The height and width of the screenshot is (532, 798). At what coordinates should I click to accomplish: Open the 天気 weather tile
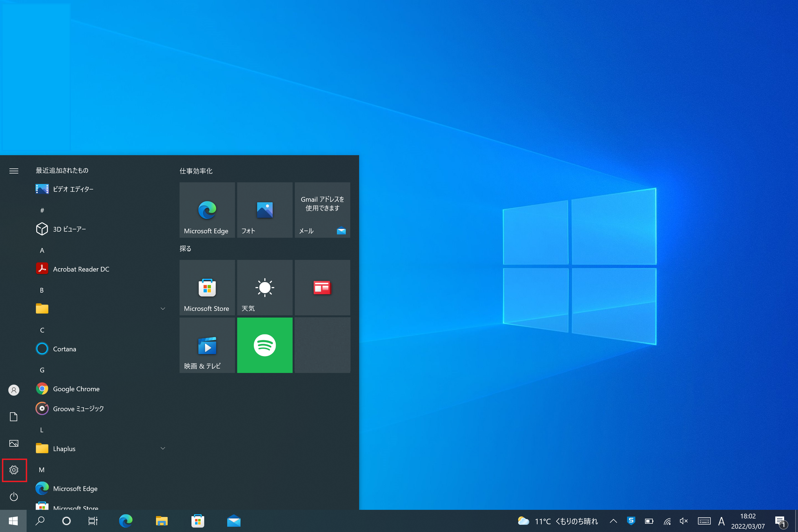pyautogui.click(x=265, y=288)
